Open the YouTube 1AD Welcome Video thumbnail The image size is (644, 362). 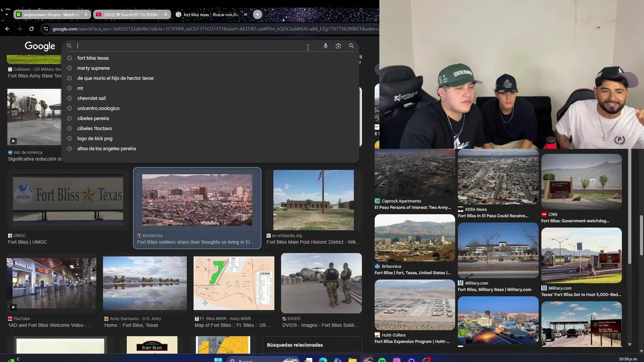click(x=51, y=284)
